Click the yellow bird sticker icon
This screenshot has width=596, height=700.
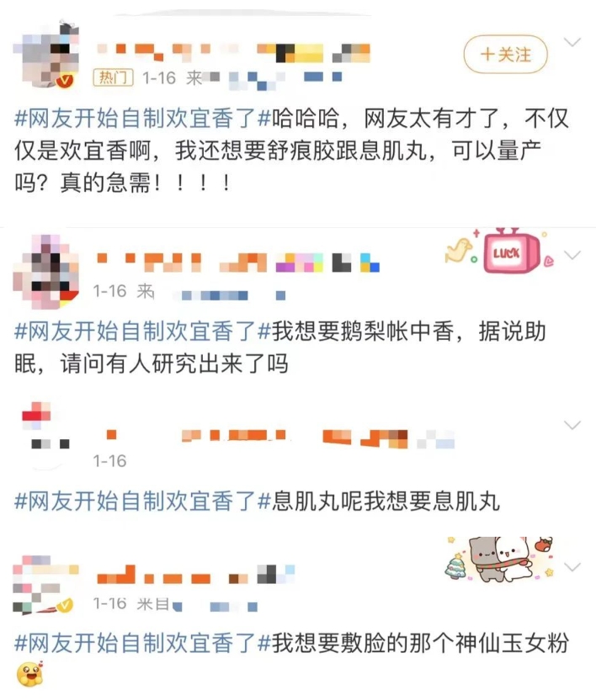coord(459,250)
